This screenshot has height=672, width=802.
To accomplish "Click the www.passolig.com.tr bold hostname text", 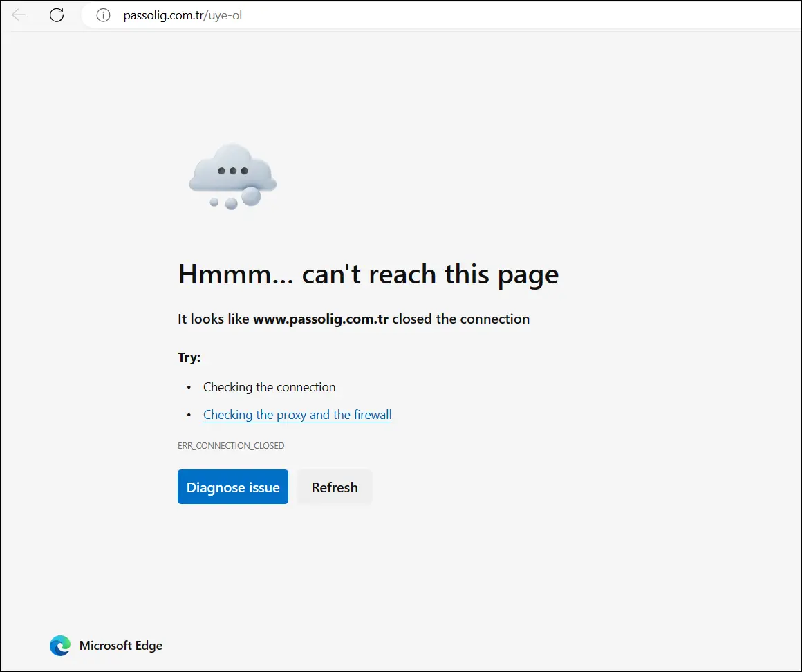I will tap(321, 319).
